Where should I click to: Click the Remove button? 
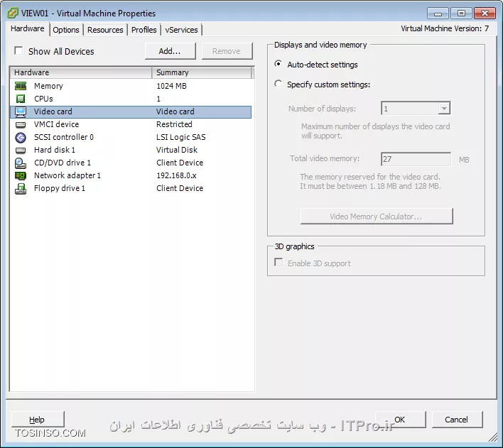[227, 51]
